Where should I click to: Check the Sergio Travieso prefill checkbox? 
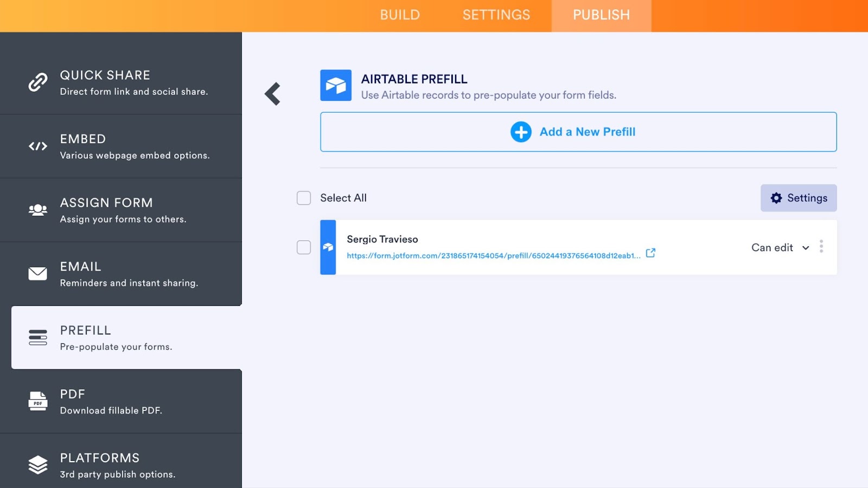[304, 247]
